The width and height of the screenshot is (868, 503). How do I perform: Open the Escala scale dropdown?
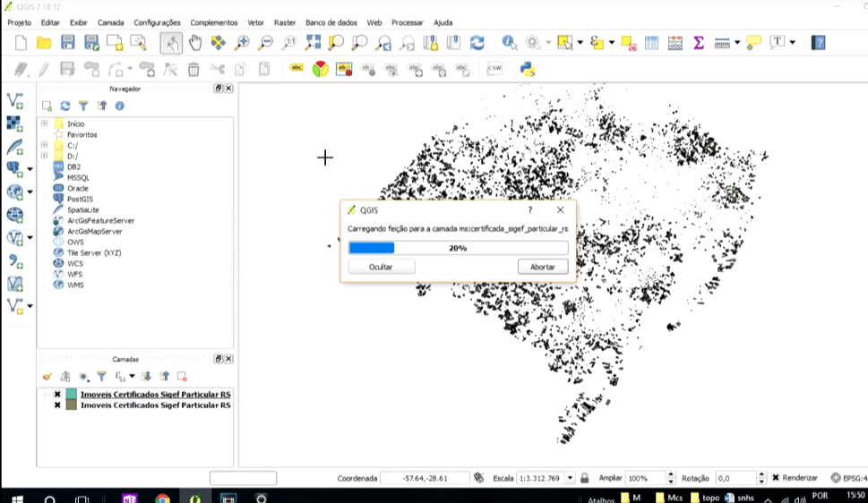[x=570, y=478]
